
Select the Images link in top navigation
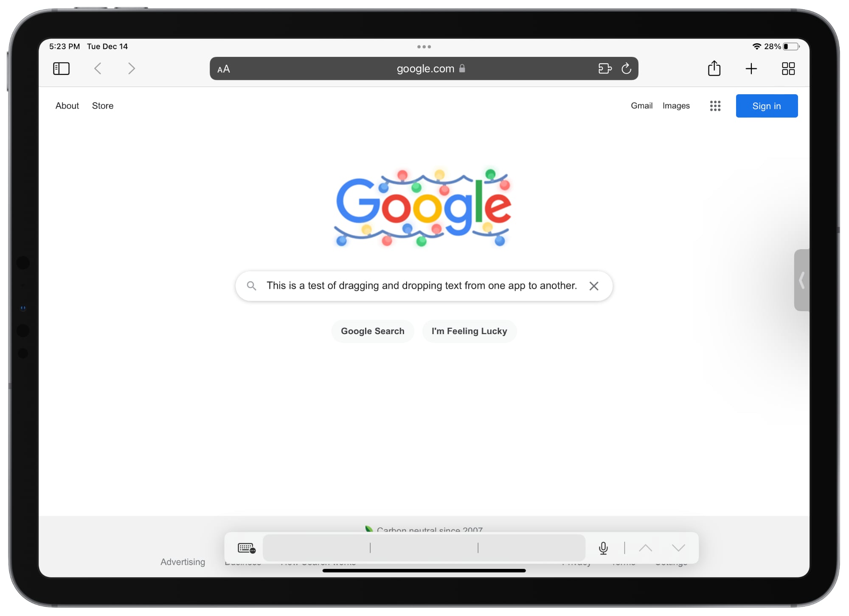click(676, 106)
